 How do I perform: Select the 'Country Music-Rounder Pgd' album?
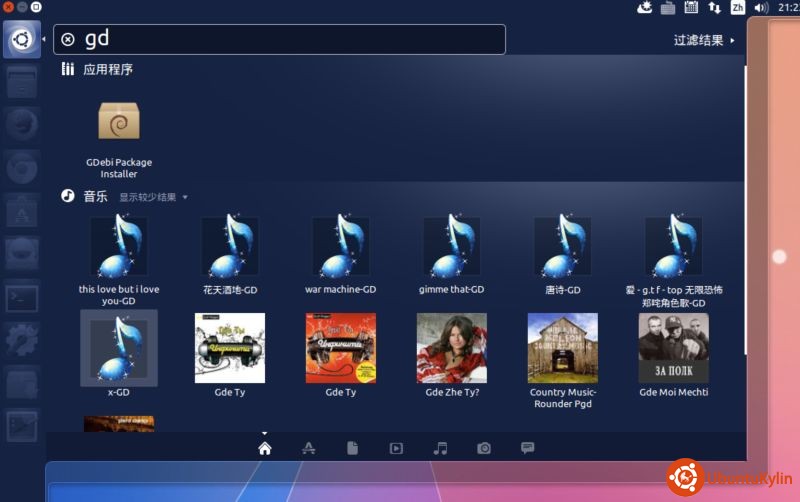pyautogui.click(x=563, y=348)
